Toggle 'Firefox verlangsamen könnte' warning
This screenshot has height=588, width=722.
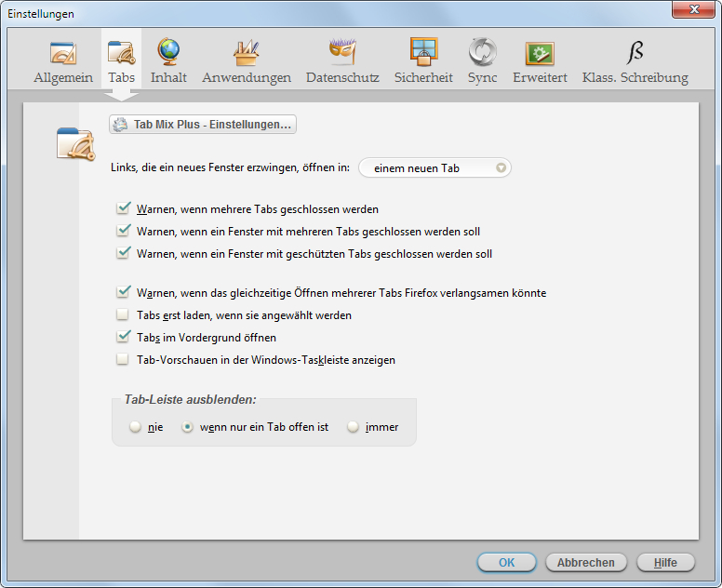coord(123,292)
